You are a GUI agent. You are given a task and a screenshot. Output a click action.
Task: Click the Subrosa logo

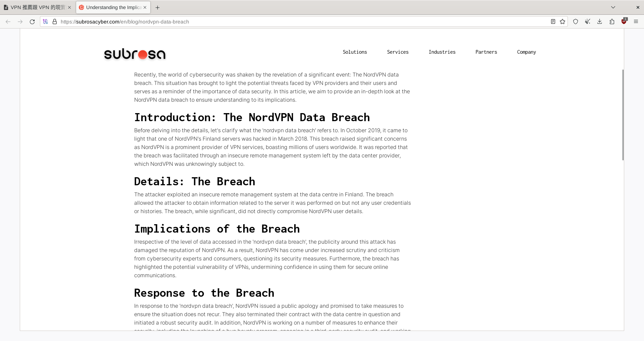coord(134,54)
